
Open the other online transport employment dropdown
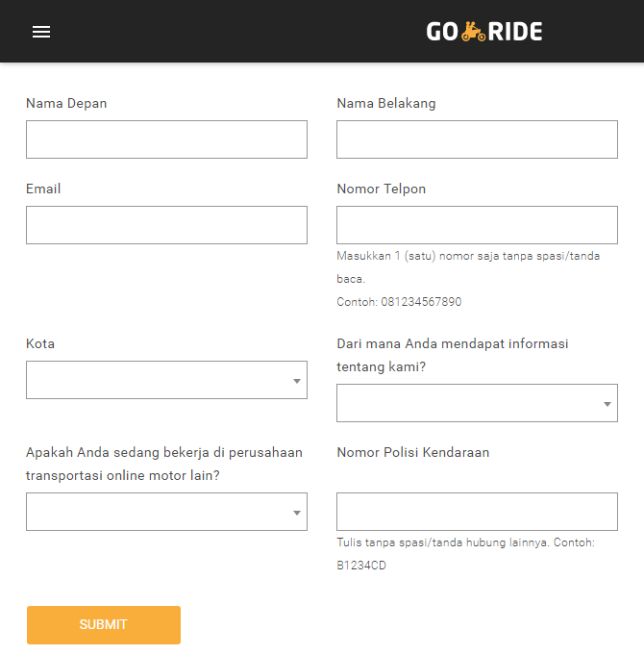pos(166,512)
